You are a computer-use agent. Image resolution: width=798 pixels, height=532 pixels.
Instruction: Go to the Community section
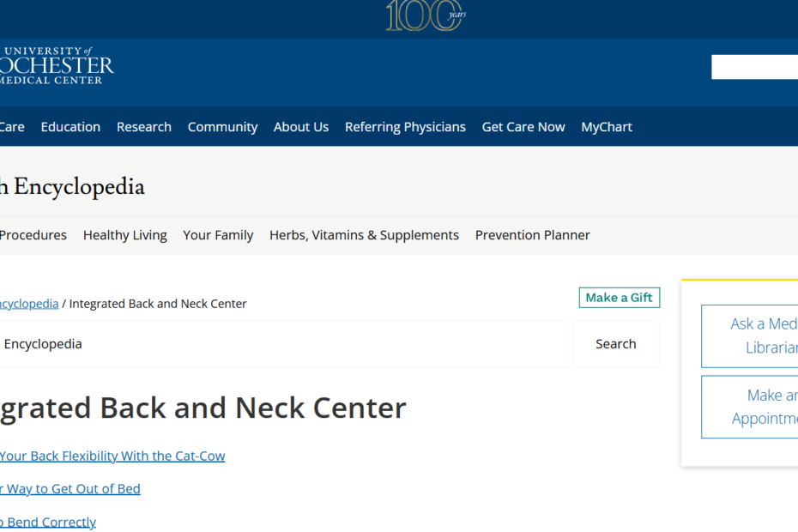(x=222, y=127)
